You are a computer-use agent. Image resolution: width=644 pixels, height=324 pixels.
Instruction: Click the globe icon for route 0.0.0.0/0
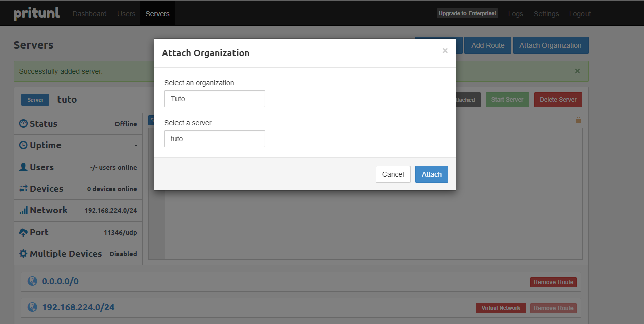pos(33,281)
